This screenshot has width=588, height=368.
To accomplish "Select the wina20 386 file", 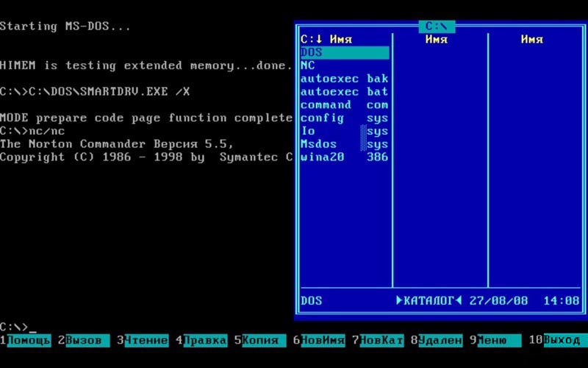I will point(345,157).
